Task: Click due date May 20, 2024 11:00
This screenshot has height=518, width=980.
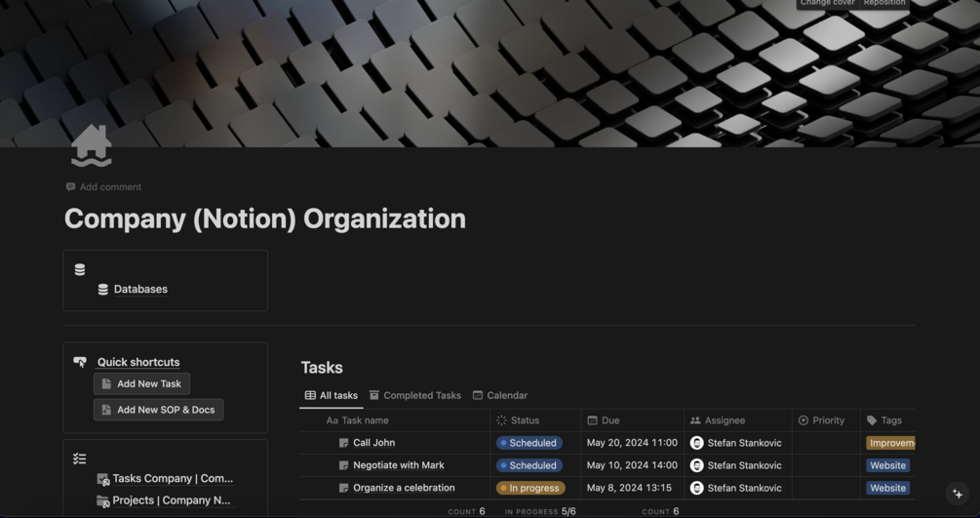Action: tap(632, 443)
